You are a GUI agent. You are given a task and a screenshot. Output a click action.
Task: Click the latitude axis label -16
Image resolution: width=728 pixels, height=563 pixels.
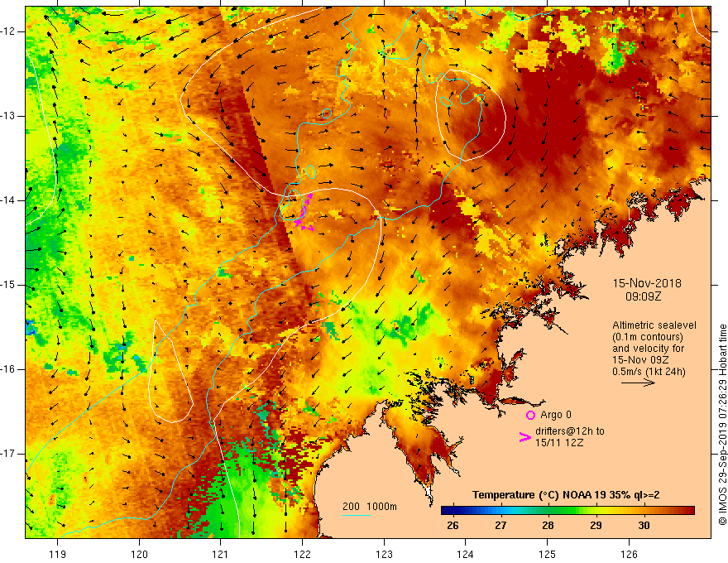click(8, 369)
